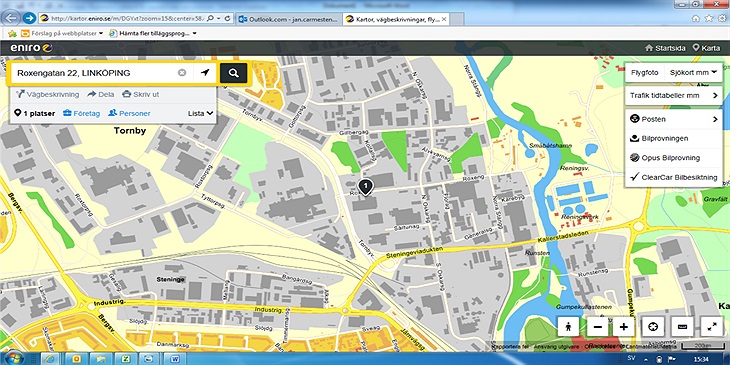730x365 pixels.
Task: Enable ClearCar Bilbesiktning layer
Action: click(674, 177)
